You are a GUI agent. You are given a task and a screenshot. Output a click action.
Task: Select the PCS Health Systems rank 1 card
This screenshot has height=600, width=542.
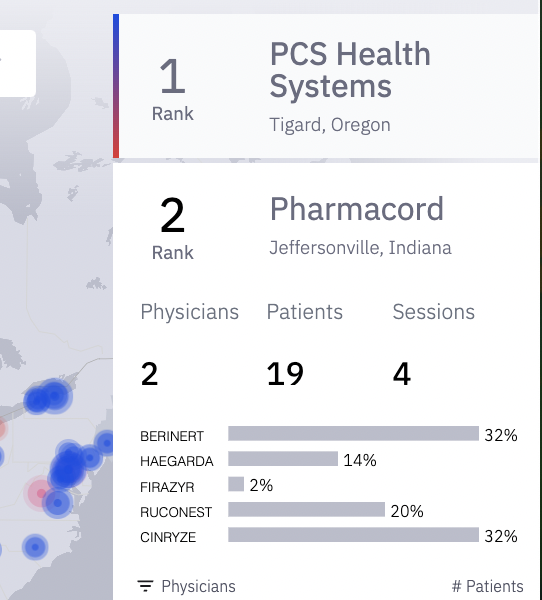coord(326,86)
